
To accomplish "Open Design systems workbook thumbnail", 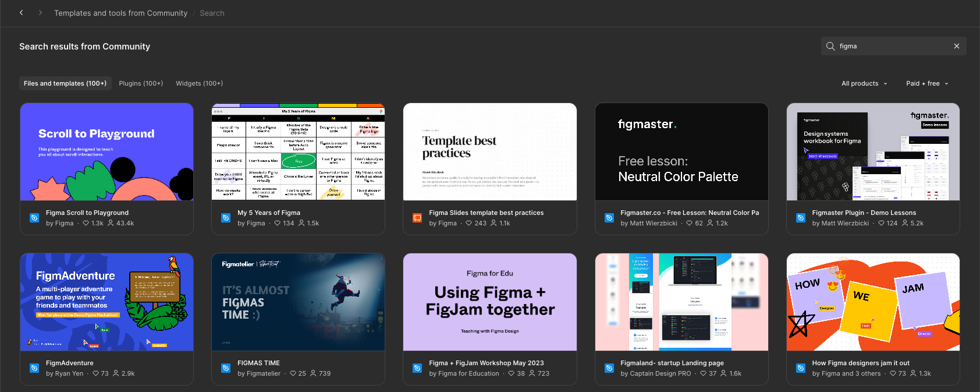I will [873, 152].
